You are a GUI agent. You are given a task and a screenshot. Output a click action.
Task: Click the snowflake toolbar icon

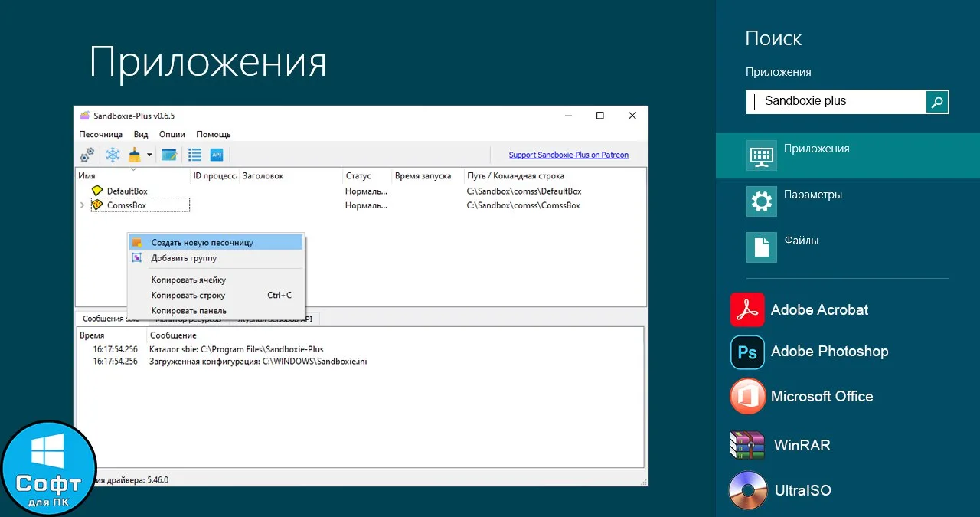pyautogui.click(x=113, y=155)
